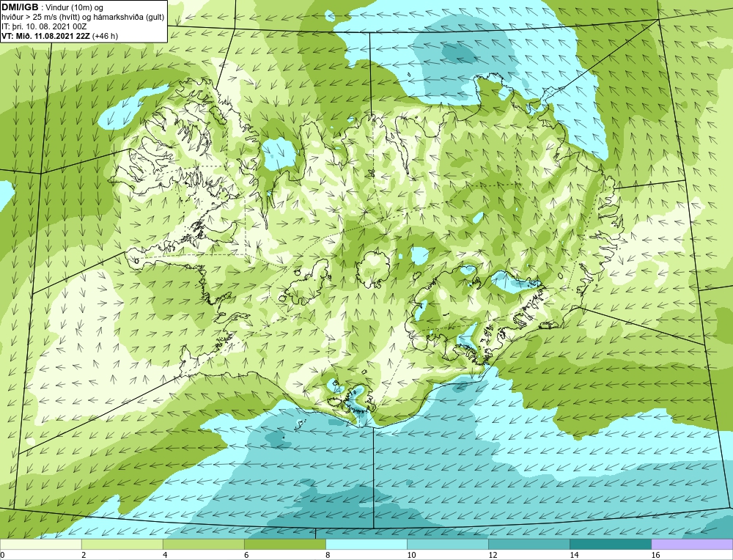Image resolution: width=733 pixels, height=560 pixels.
Task: Click the 12–14 m/s teal legend swatch
Action: tap(528, 544)
